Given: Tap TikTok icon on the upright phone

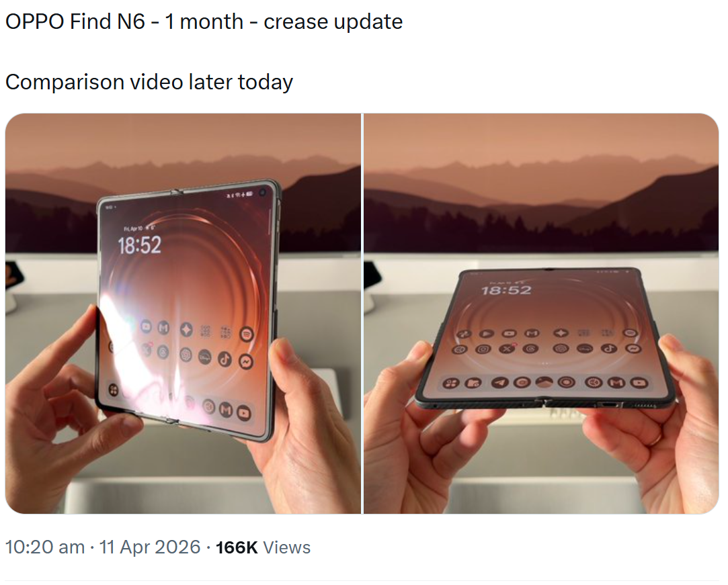Looking at the screenshot, I should 225,359.
